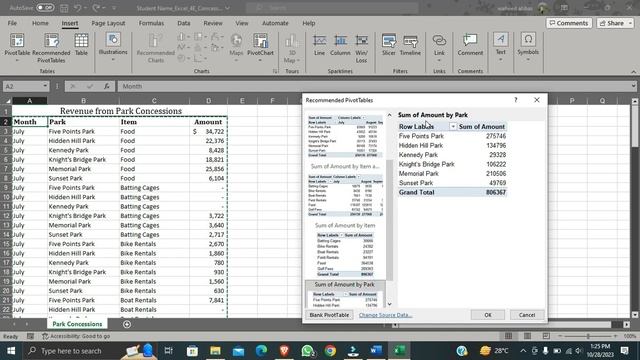The width and height of the screenshot is (640, 360).
Task: Click the help question mark in dialog
Action: click(516, 100)
